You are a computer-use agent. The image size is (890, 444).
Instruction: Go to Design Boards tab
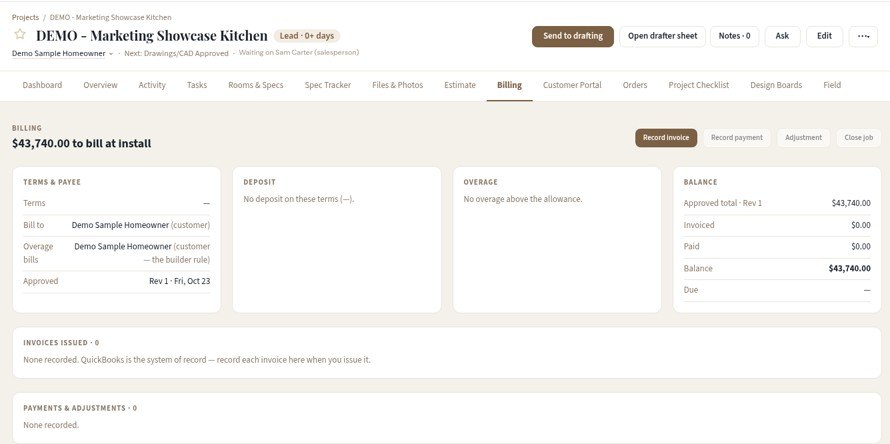tap(776, 85)
